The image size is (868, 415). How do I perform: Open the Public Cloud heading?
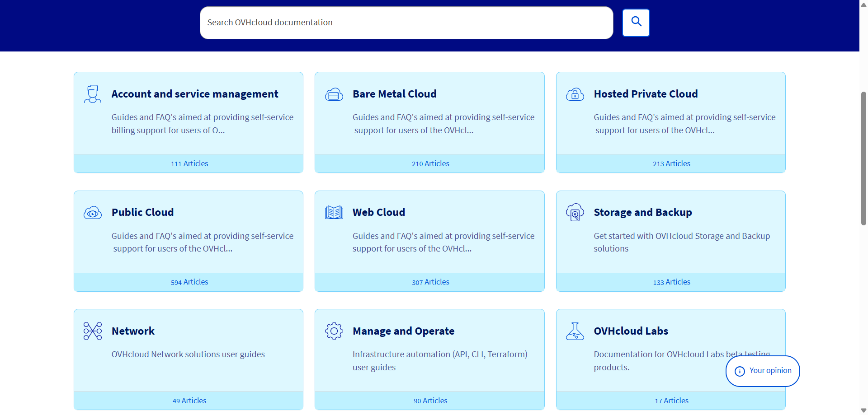click(142, 212)
